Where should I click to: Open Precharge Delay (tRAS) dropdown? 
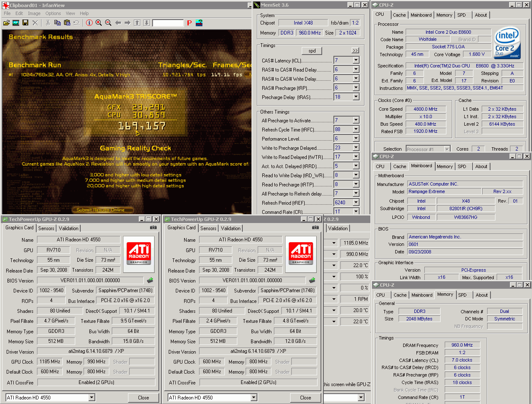click(356, 97)
